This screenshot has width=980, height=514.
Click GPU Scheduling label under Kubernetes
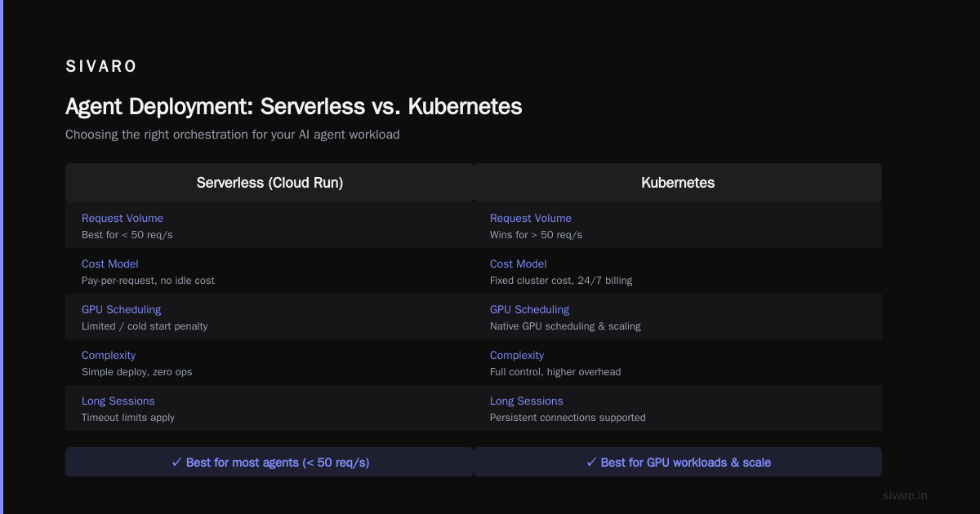point(529,309)
